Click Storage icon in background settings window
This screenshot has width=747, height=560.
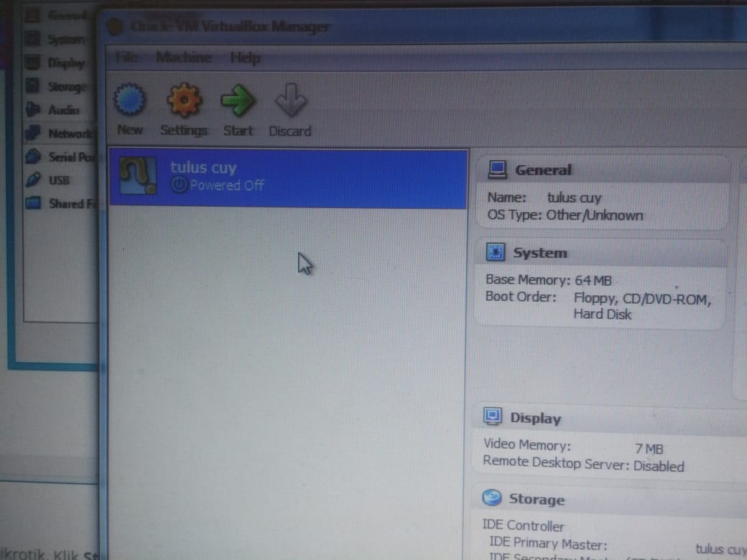[x=33, y=85]
